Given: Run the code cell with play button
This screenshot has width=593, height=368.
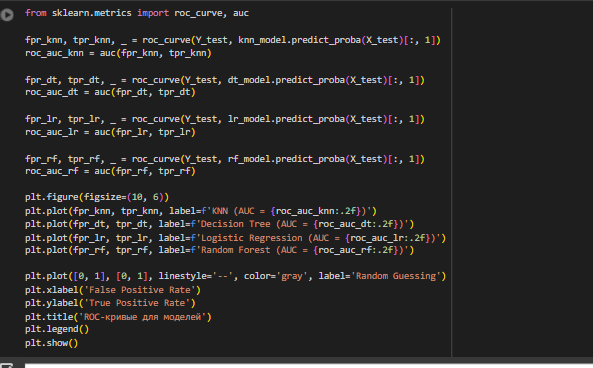Looking at the screenshot, I should 7,15.
